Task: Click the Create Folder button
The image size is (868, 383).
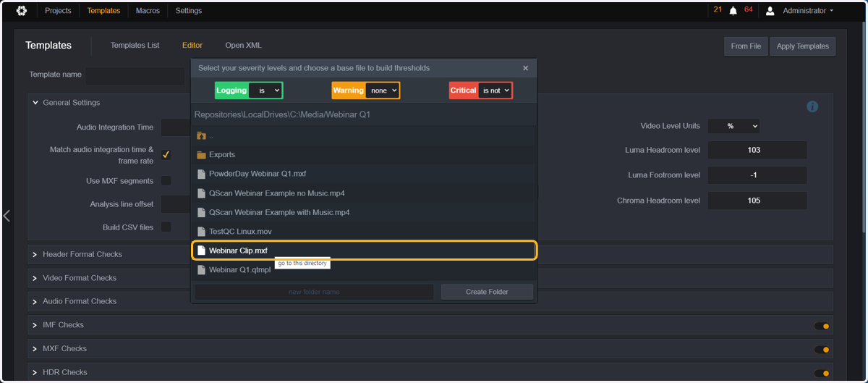Action: point(487,292)
